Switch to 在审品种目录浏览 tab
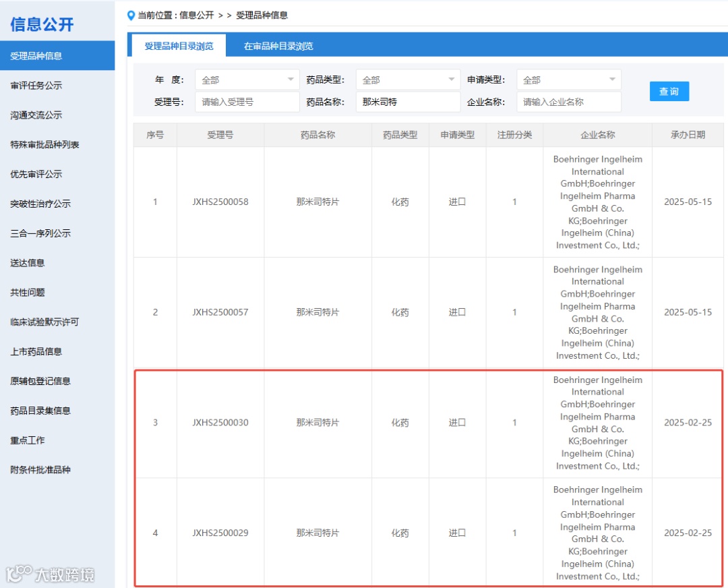The width and height of the screenshot is (728, 588). point(278,46)
